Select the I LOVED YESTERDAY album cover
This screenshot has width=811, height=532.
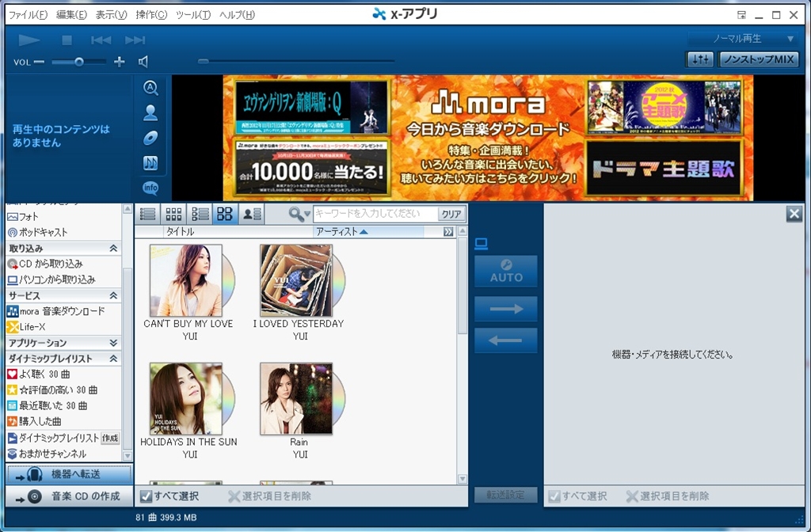point(296,281)
